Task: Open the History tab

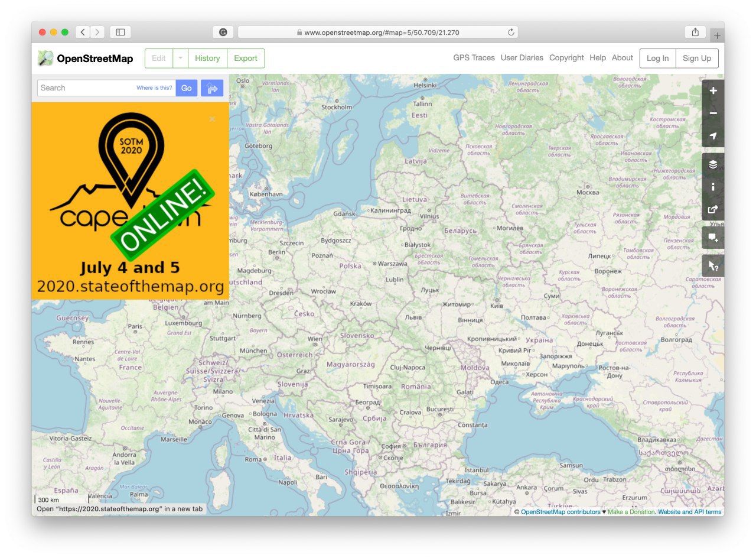Action: click(207, 58)
